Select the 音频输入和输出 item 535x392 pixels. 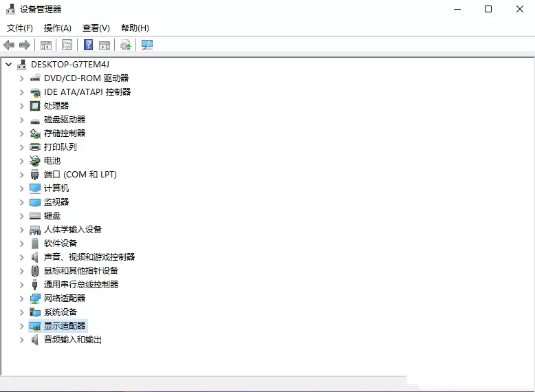point(73,340)
